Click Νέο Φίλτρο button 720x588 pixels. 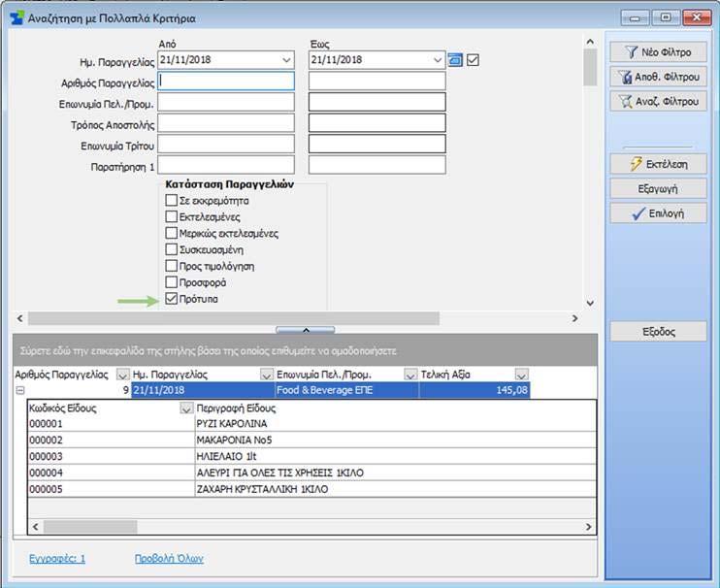(x=658, y=51)
